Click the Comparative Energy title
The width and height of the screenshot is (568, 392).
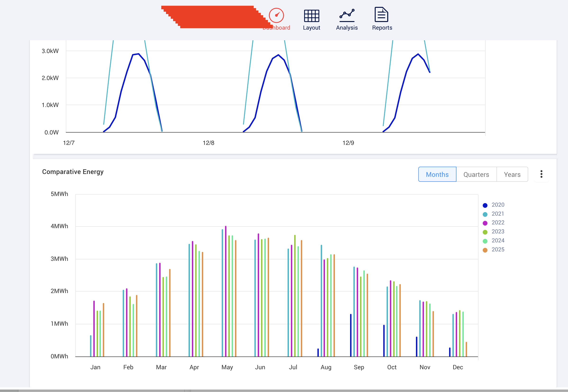coord(73,172)
